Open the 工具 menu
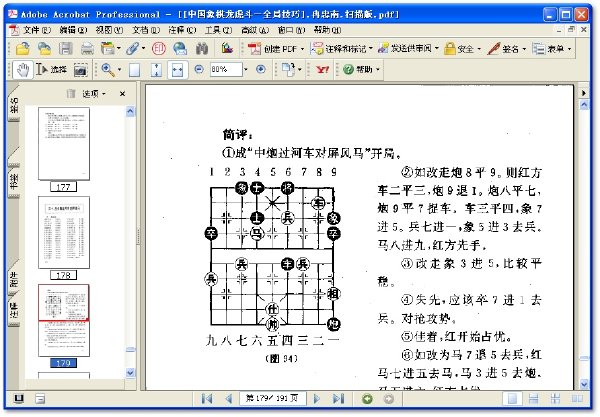 (218, 30)
